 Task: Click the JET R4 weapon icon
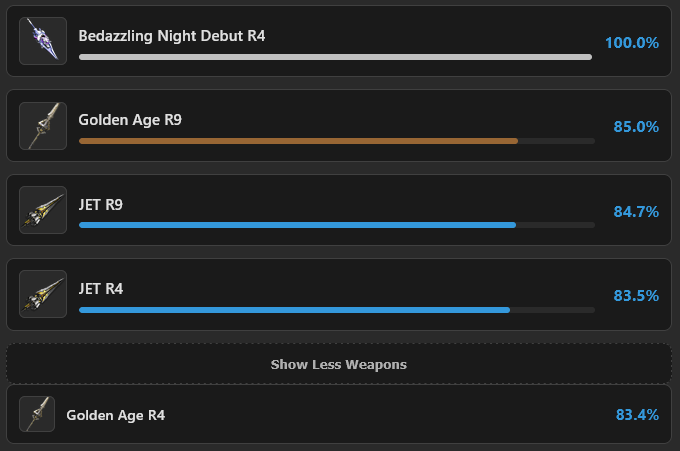coord(43,294)
